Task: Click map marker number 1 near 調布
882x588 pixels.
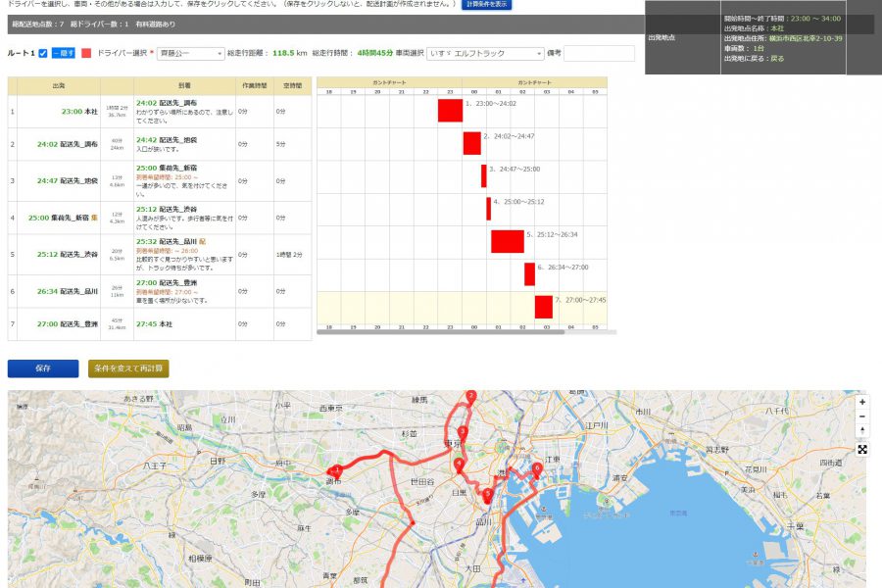Action: (338, 469)
